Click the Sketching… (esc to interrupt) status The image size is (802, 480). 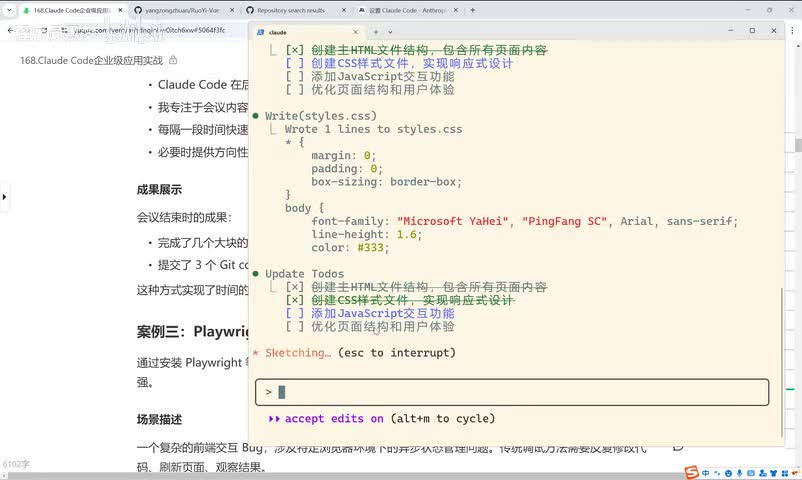360,353
